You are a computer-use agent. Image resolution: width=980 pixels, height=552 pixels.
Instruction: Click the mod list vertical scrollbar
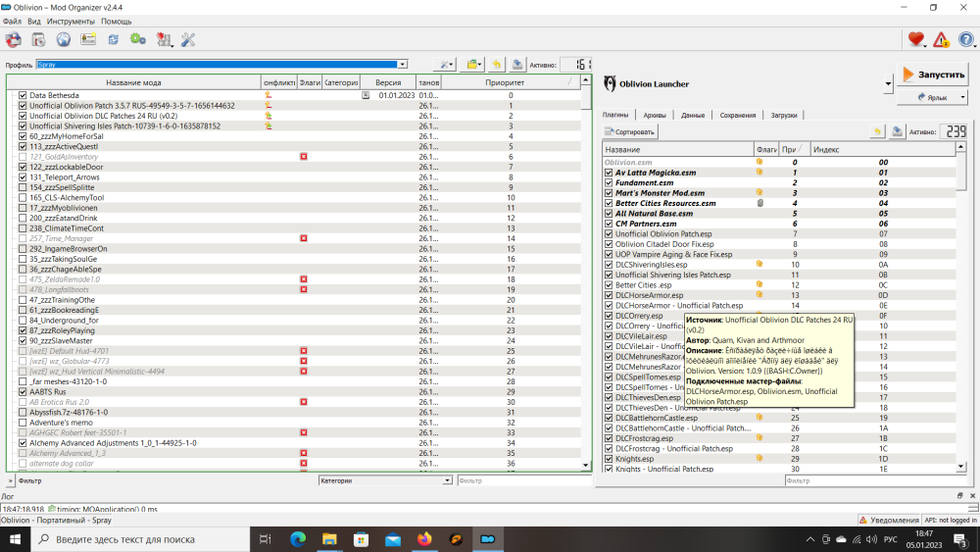(x=586, y=272)
